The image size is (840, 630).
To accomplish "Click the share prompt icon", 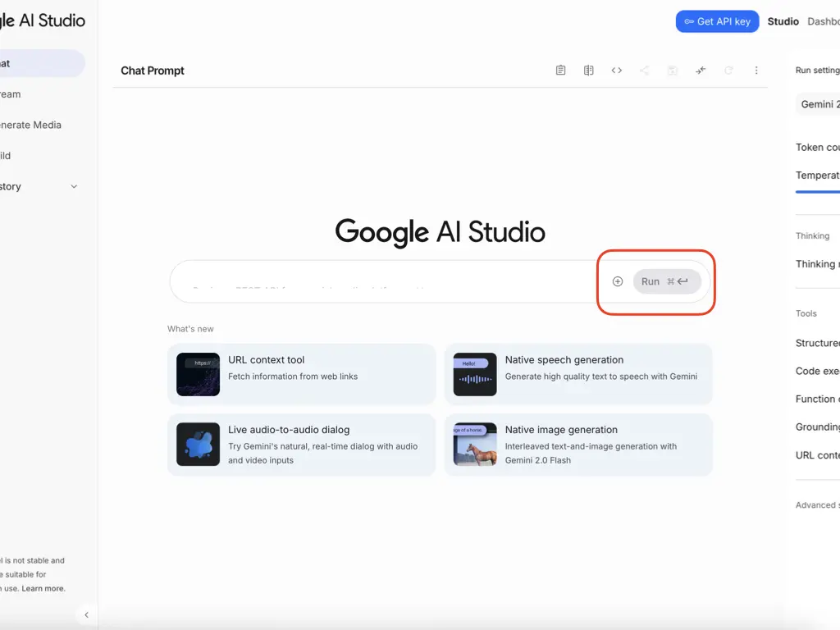I will (x=645, y=71).
